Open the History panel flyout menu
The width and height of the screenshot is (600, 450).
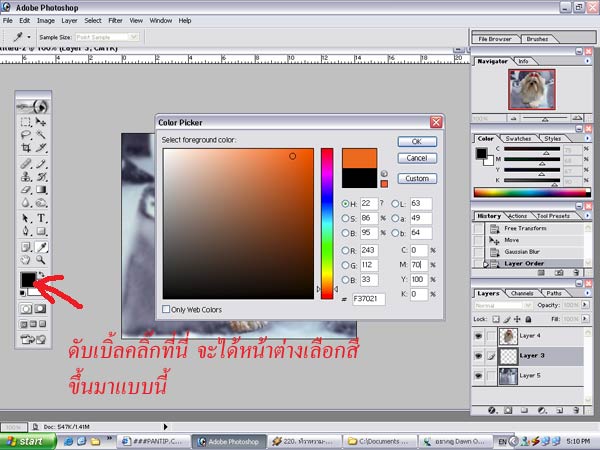(588, 216)
